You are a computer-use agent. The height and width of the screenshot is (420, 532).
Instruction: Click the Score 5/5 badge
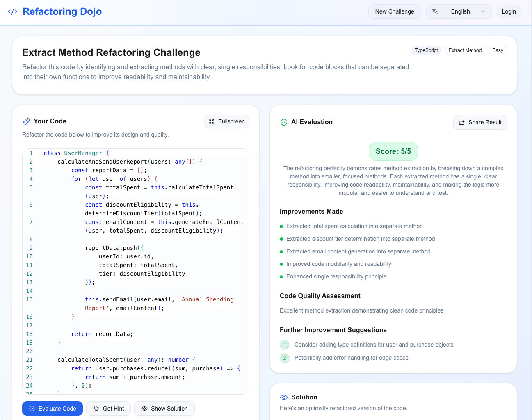393,151
